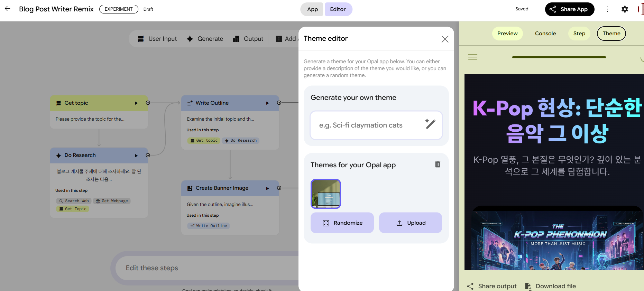
Task: Click the Upload theme button
Action: pos(411,223)
